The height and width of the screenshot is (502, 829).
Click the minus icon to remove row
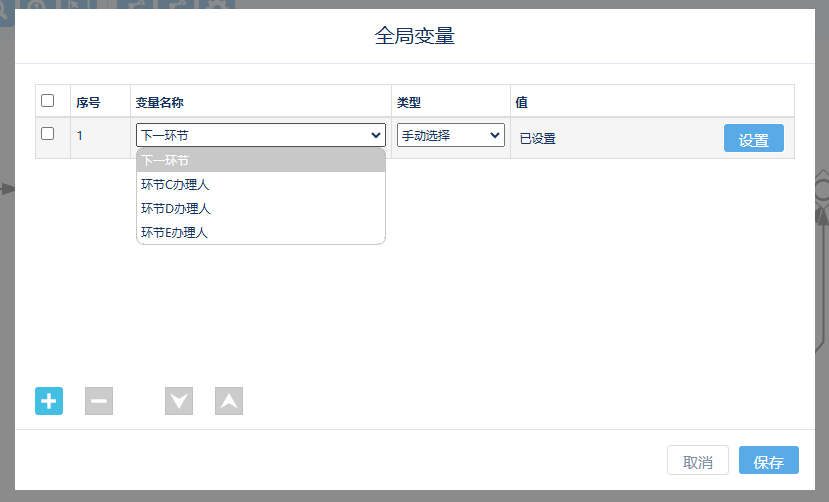click(x=99, y=401)
